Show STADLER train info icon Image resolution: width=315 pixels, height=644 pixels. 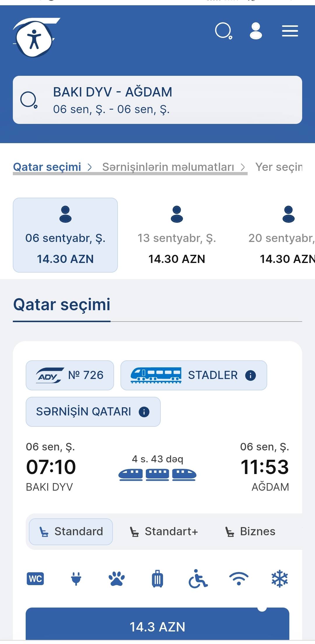[251, 375]
